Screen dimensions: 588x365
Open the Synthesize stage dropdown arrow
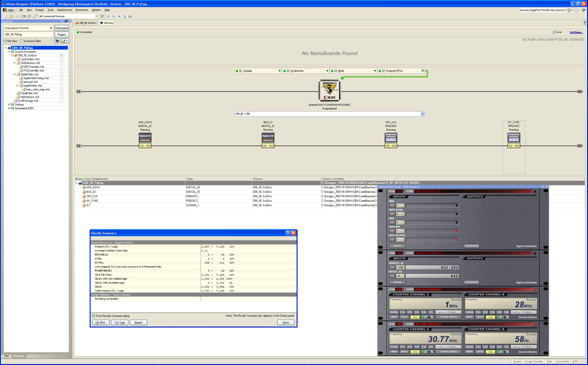coord(327,71)
